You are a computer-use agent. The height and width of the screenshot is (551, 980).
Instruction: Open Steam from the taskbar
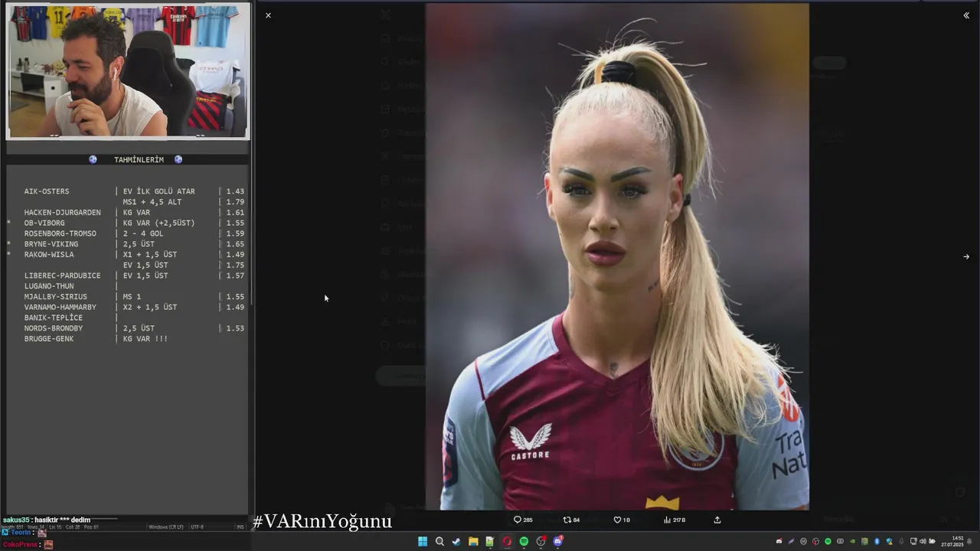point(456,541)
